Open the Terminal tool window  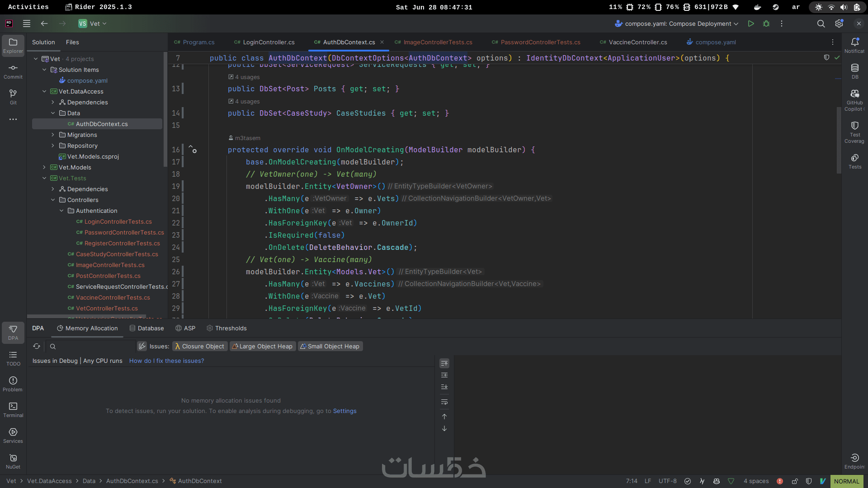13,410
